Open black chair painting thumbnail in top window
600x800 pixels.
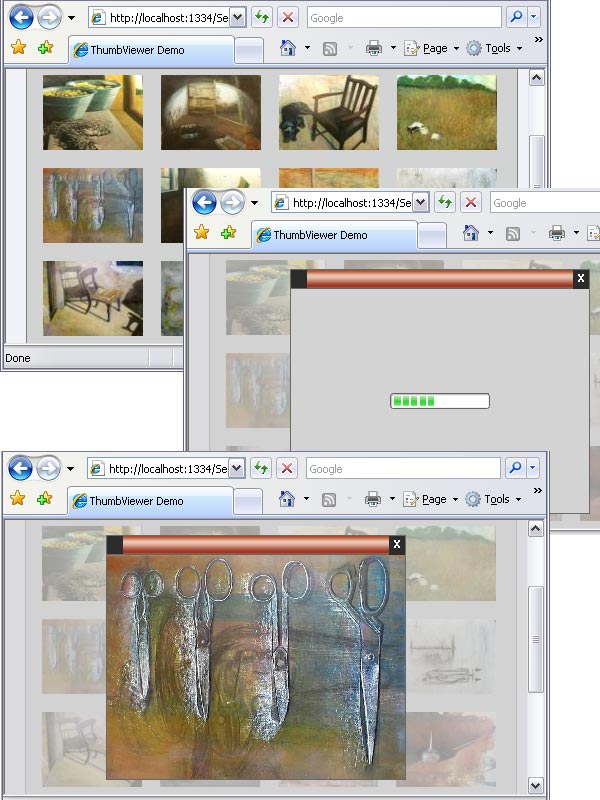[329, 112]
